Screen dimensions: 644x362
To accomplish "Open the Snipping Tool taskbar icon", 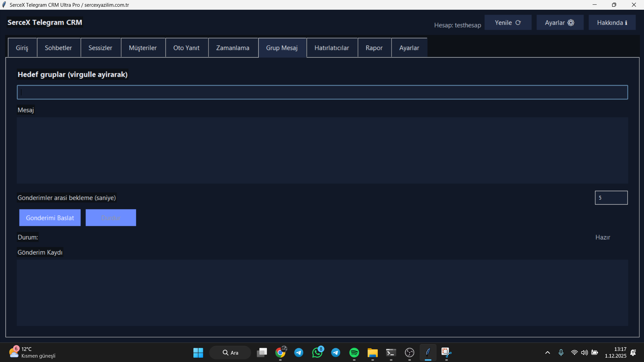I will (x=446, y=352).
